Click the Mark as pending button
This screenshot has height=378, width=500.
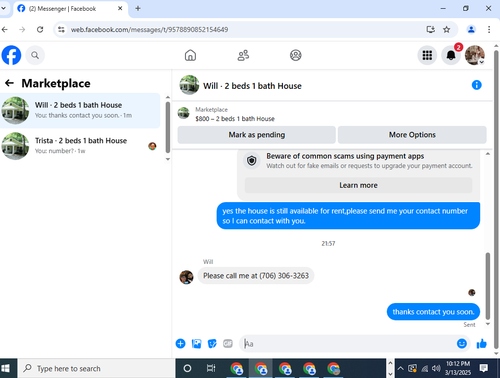point(257,135)
